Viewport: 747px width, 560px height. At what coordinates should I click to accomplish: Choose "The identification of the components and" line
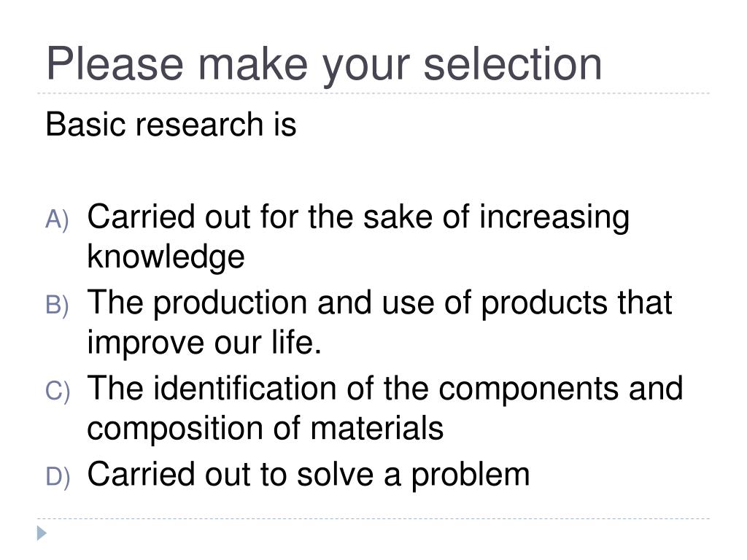[x=385, y=389]
